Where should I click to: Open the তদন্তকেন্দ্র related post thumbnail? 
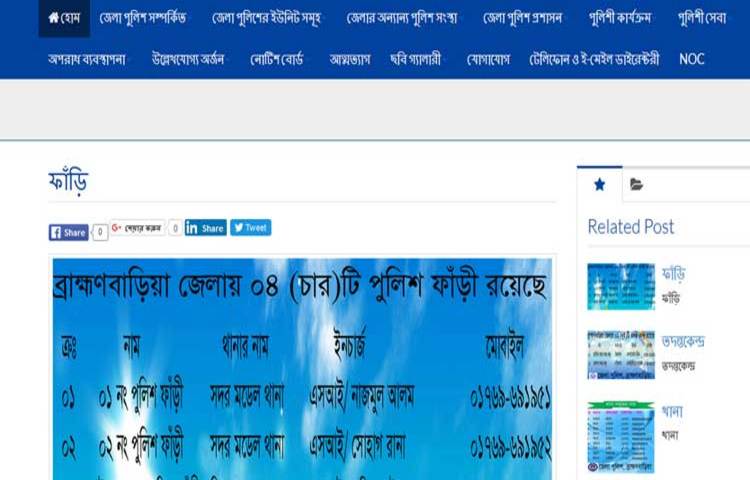coord(621,354)
